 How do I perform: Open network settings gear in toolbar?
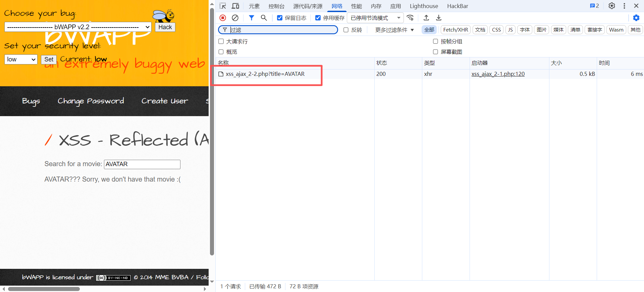(636, 18)
